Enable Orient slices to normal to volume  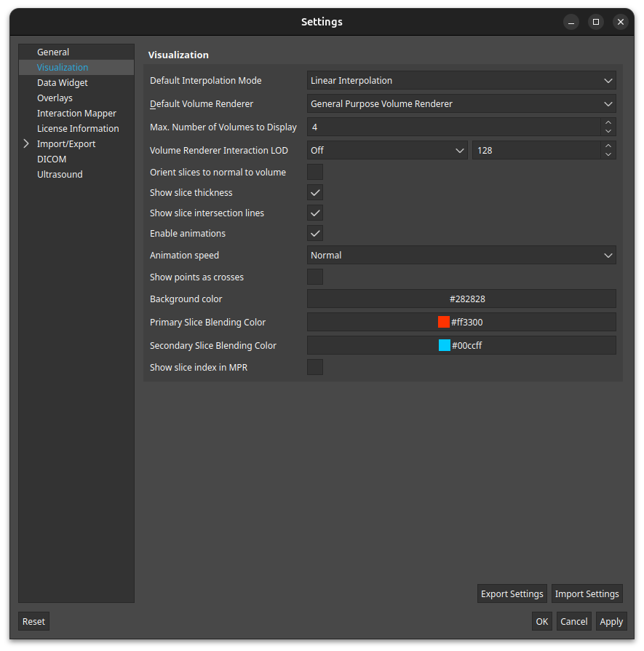[x=315, y=172]
